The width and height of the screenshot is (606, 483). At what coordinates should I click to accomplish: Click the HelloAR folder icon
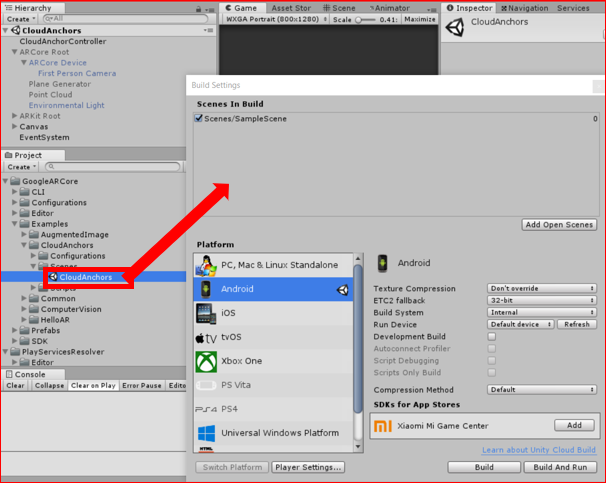[x=34, y=320]
